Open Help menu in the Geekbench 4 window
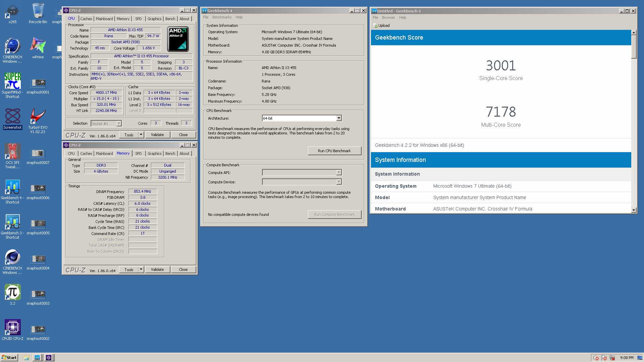This screenshot has height=362, width=644. (x=239, y=17)
